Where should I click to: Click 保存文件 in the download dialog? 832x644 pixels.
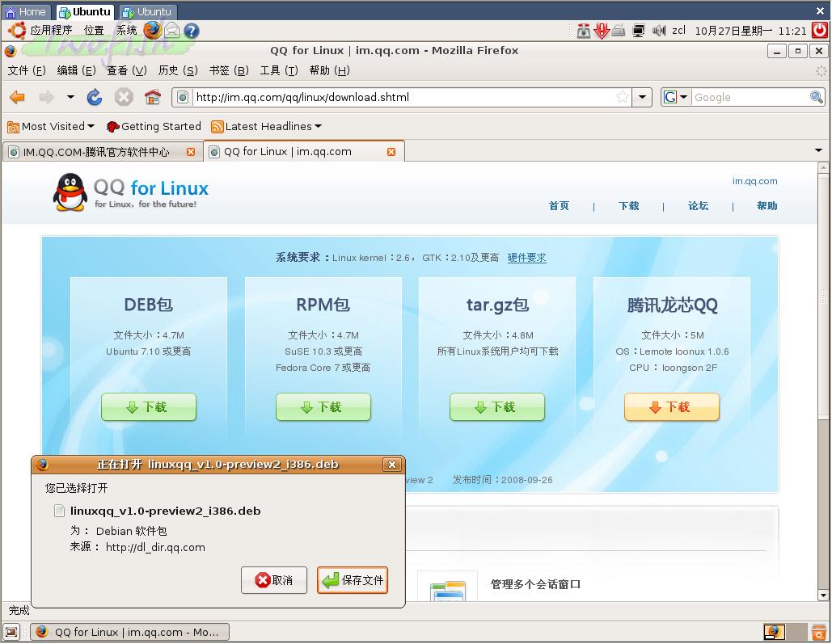(x=353, y=580)
